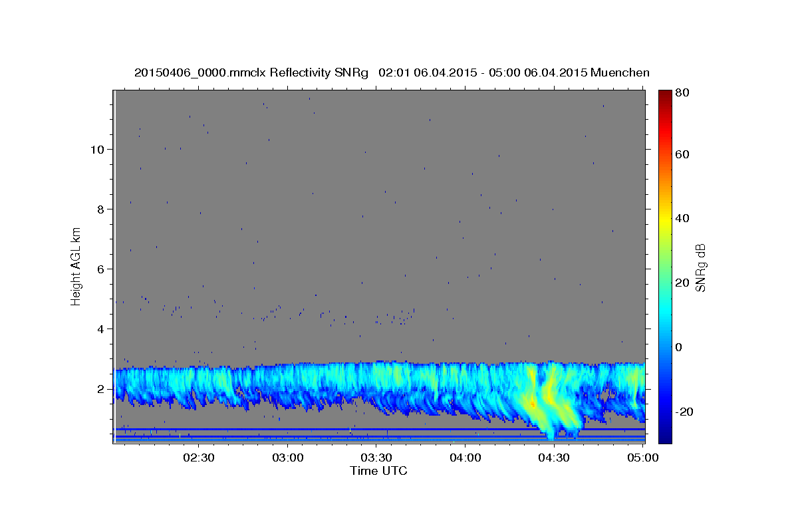This screenshot has width=798, height=532.
Task: Click the yellow band of the colorbar
Action: pos(665,218)
